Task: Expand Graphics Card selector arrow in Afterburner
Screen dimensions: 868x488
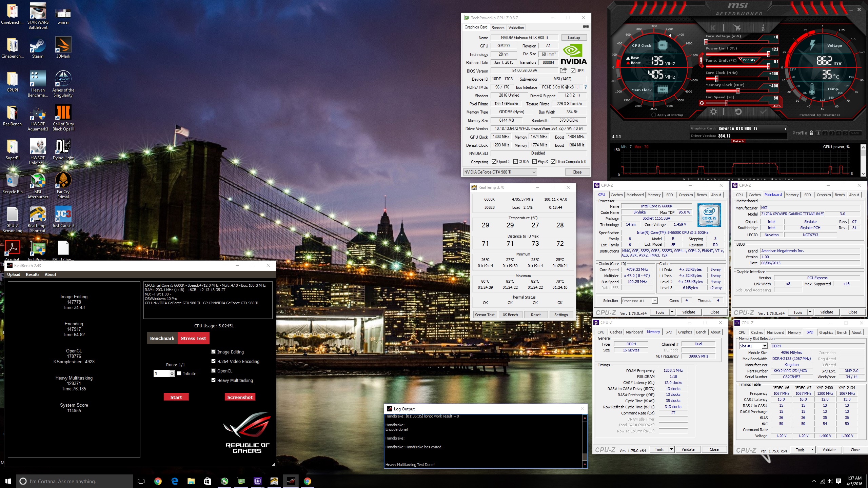Action: 786,129
